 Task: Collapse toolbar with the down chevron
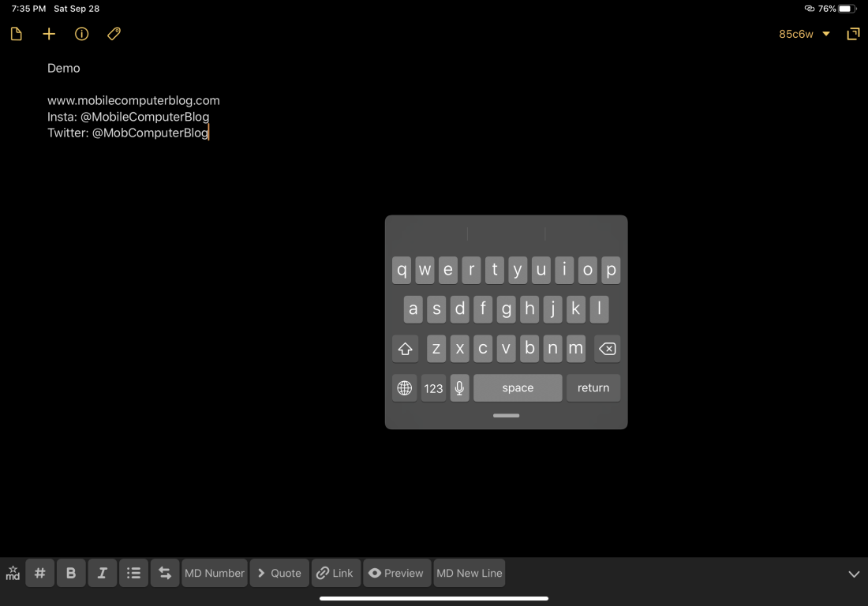click(x=853, y=574)
